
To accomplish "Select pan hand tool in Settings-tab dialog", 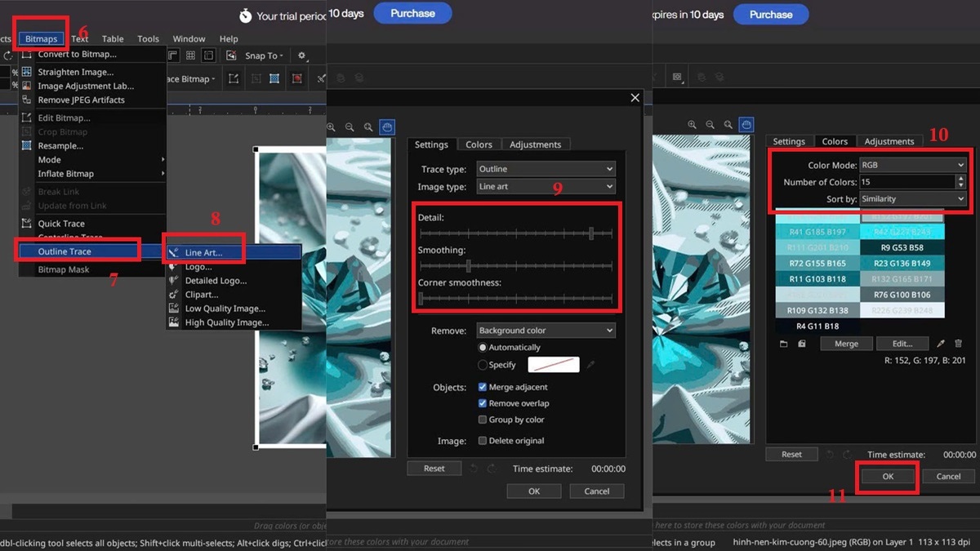I will pos(387,127).
